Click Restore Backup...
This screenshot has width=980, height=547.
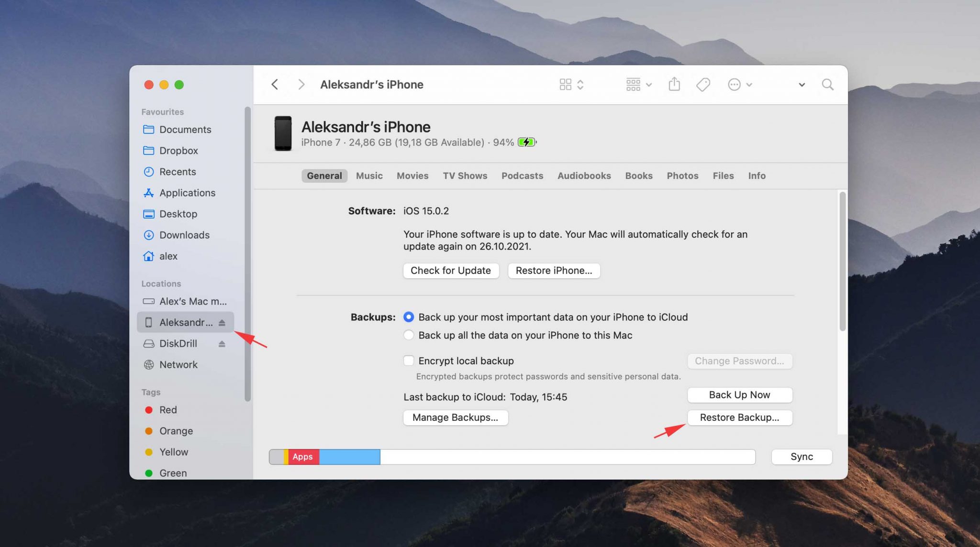coord(739,417)
